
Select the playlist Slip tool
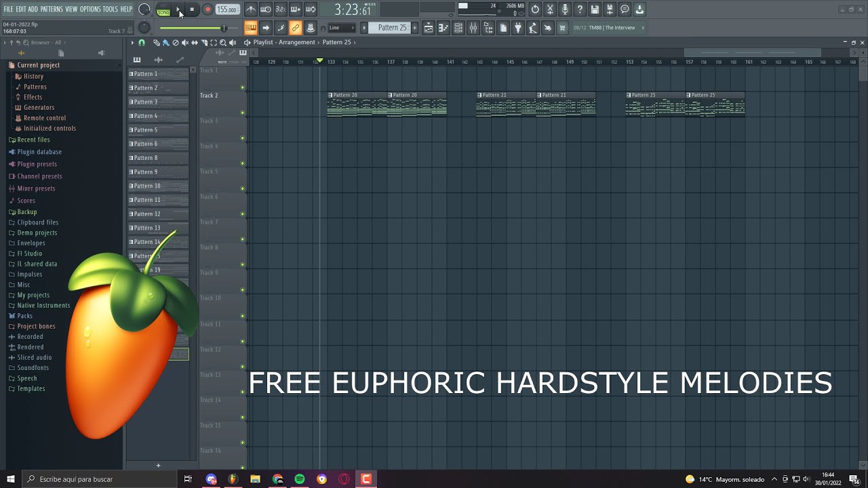pyautogui.click(x=195, y=43)
